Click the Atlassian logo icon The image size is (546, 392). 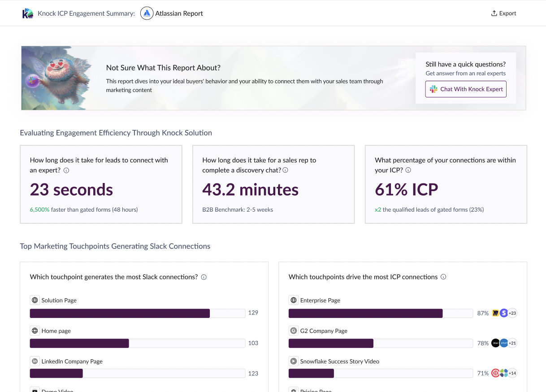pos(147,13)
